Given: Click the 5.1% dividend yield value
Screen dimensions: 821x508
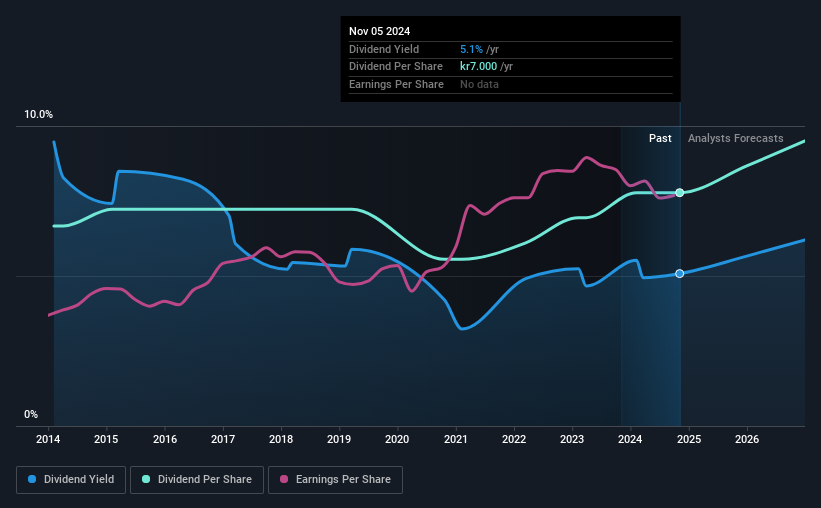Looking at the screenshot, I should (471, 49).
